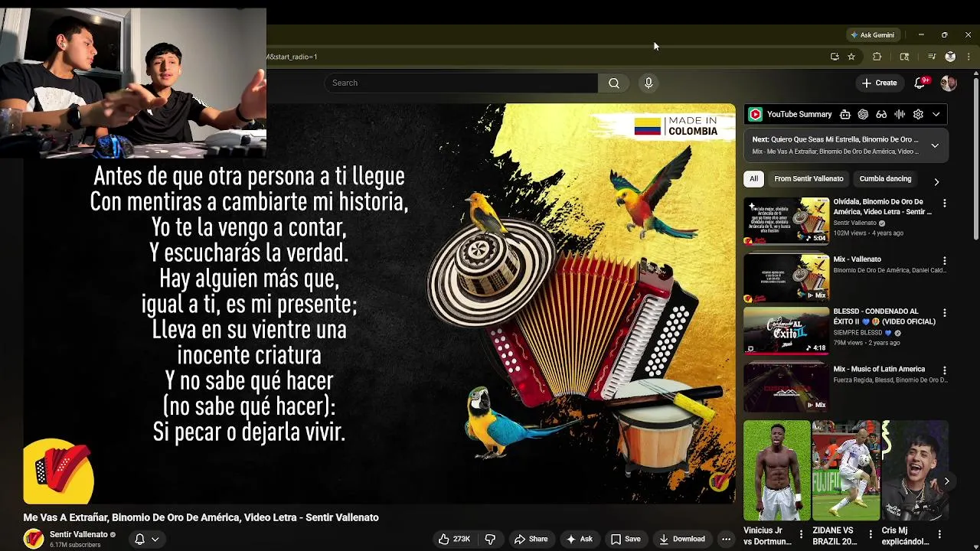The height and width of the screenshot is (551, 980).
Task: Open the browser media controls icon
Action: tap(932, 57)
